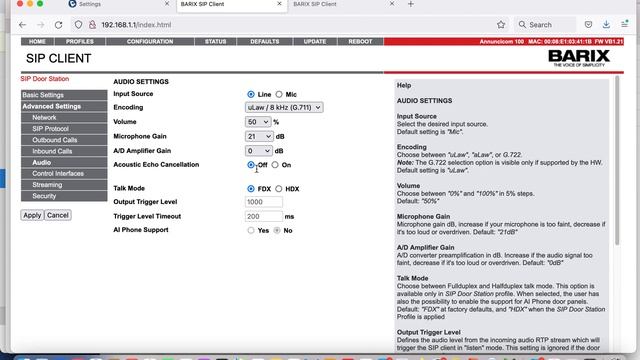The width and height of the screenshot is (640, 360).
Task: Open the Volume percentage dropdown
Action: click(258, 122)
